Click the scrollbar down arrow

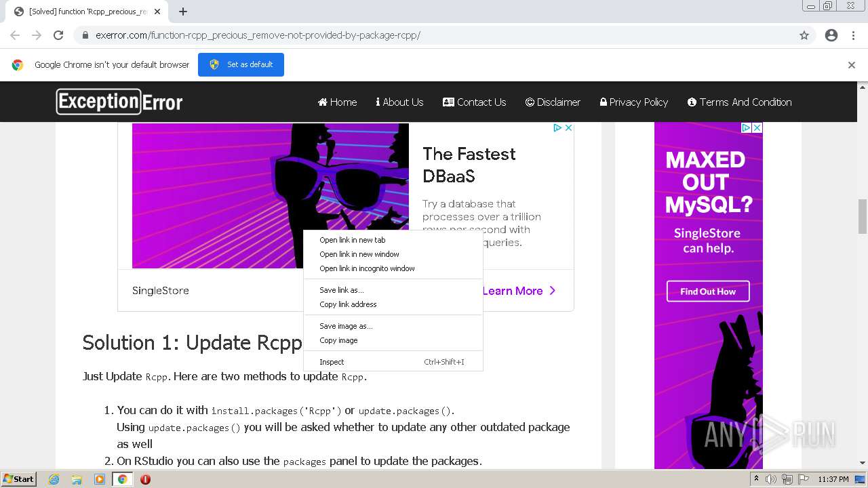coord(863,463)
